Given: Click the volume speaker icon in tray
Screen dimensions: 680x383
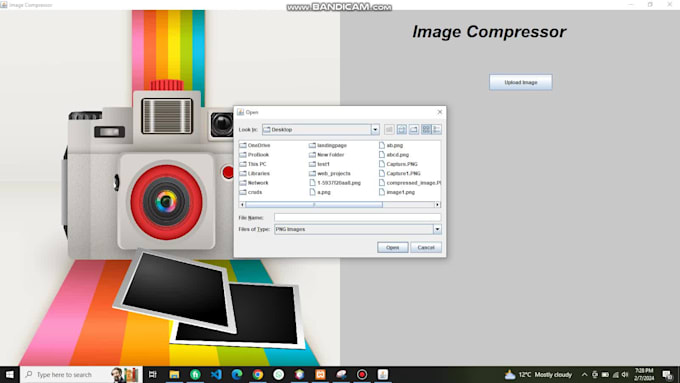Looking at the screenshot, I should [625, 374].
